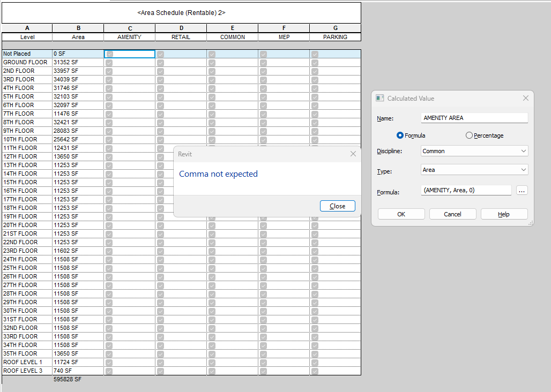
Task: Cancel the Calculated Value dialog
Action: 452,214
